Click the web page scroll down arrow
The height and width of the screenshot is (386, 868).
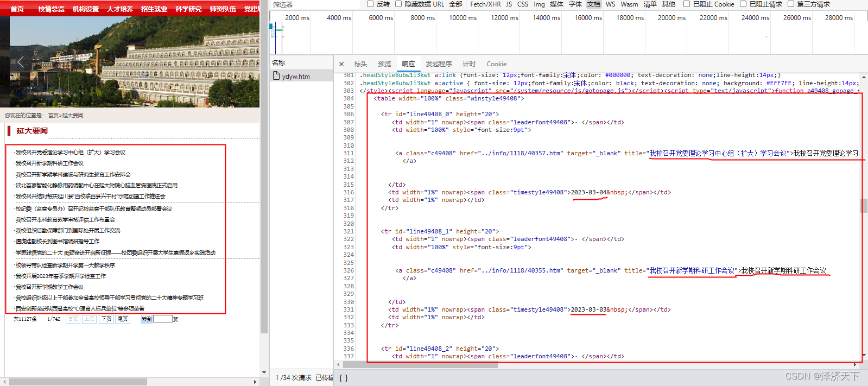pos(264,372)
